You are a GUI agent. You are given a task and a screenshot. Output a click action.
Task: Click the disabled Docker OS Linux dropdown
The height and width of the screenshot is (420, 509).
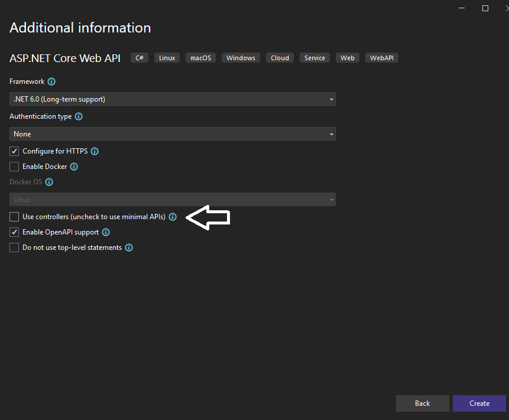(173, 200)
